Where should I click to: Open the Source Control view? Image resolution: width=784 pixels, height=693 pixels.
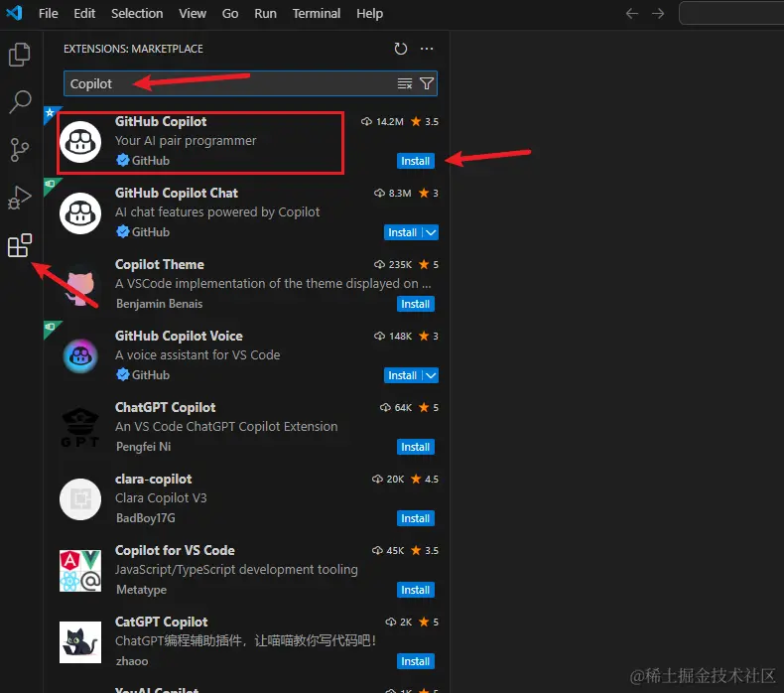tap(20, 150)
